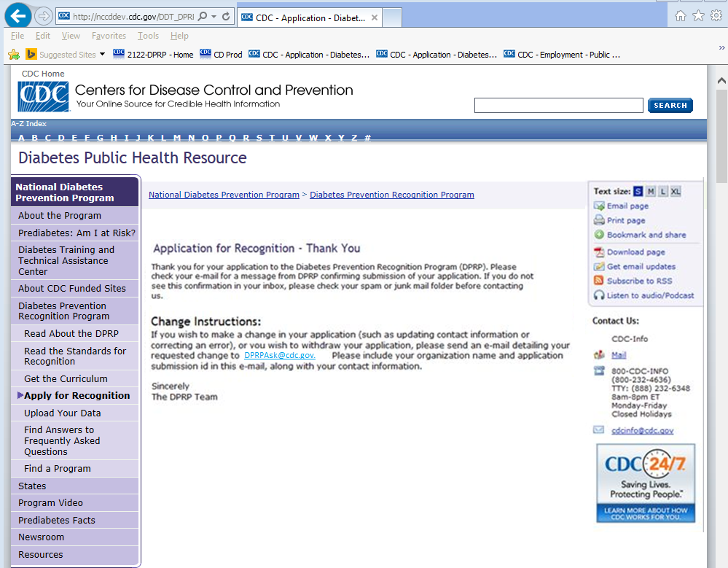Go back with the browser back arrow
The image size is (728, 568).
tap(17, 16)
